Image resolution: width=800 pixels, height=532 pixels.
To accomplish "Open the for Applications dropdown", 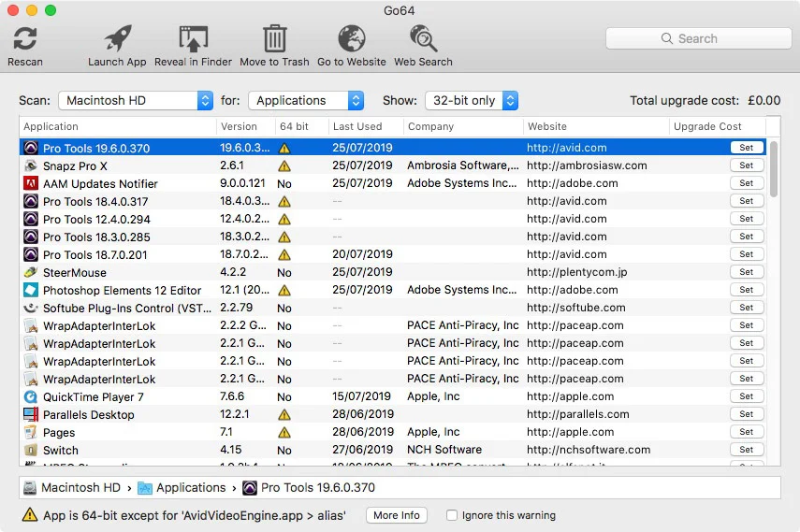I will coord(306,100).
